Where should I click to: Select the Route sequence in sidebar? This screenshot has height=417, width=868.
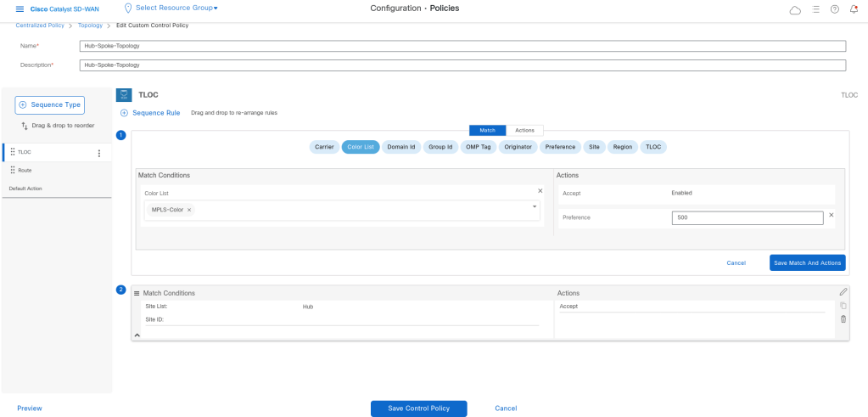point(25,170)
